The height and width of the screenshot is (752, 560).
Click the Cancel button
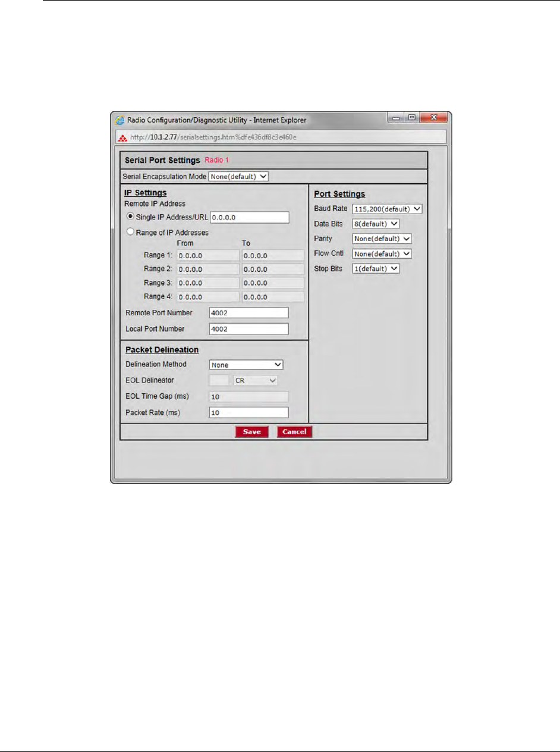tap(294, 432)
